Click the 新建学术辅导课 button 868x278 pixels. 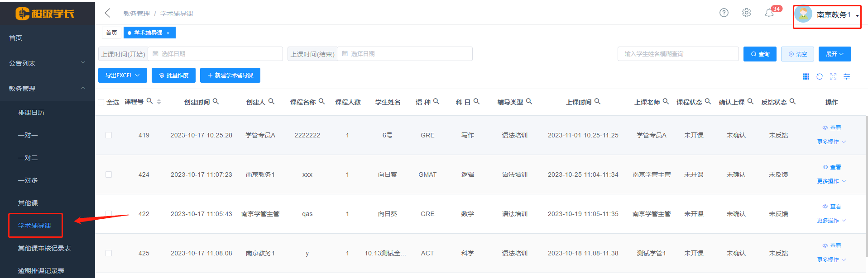[230, 75]
